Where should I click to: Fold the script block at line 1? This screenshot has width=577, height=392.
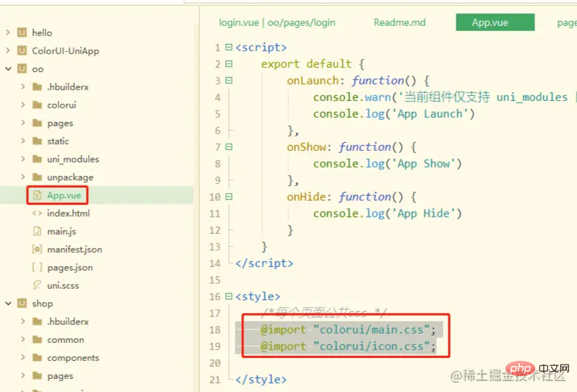[x=229, y=47]
